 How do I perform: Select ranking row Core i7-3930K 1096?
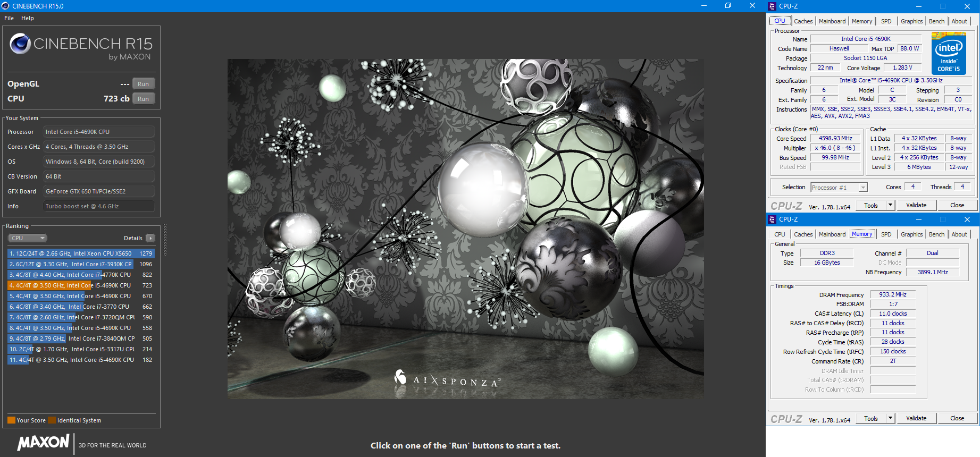(x=81, y=264)
